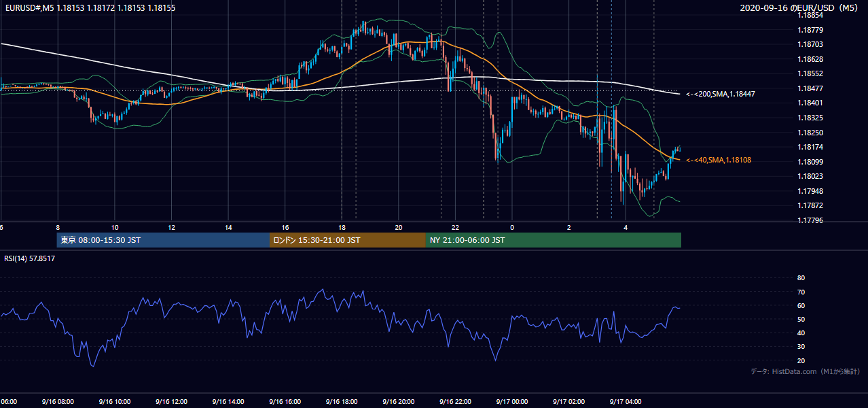Click hour tick 22 under price chart
This screenshot has width=868, height=408.
(456, 228)
